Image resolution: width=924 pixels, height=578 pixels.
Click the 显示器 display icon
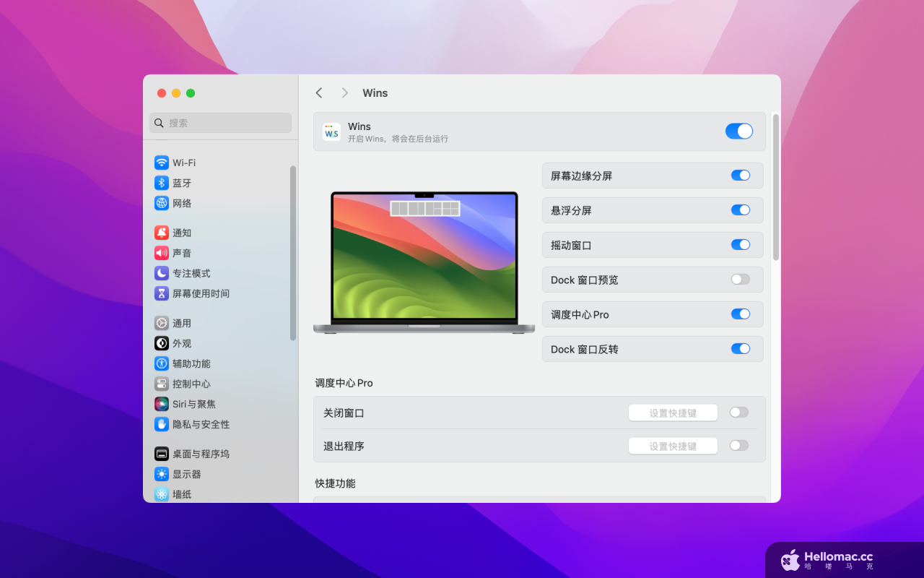[x=162, y=474]
